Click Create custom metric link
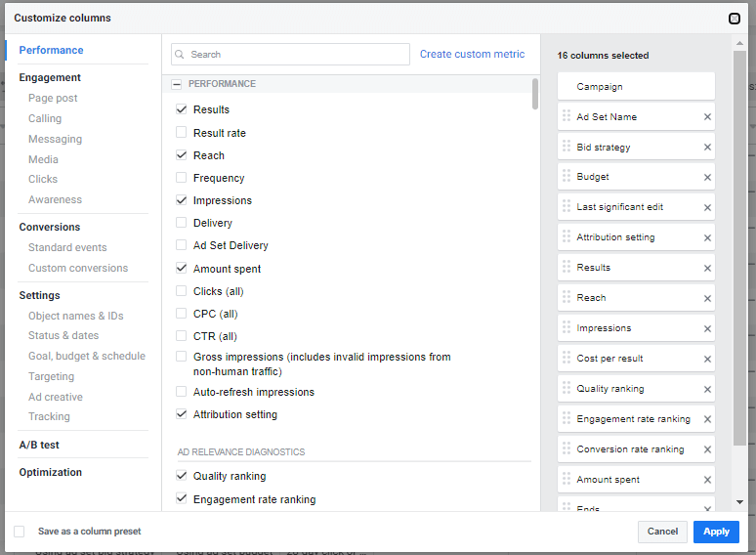756x555 pixels. (472, 54)
